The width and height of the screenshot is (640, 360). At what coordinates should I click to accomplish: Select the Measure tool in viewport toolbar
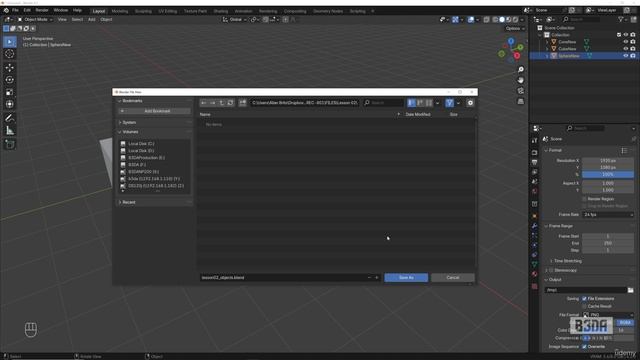(x=9, y=131)
